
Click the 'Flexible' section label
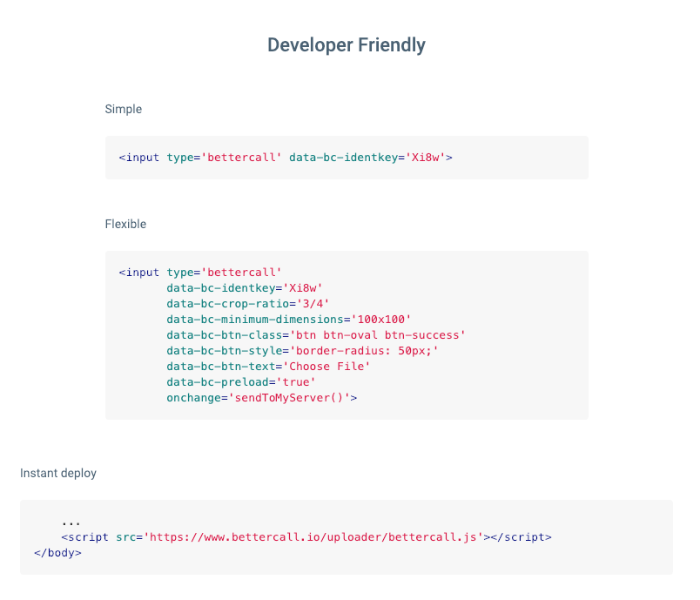coord(125,224)
